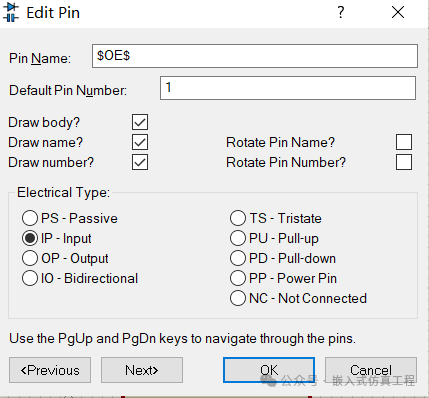Choose TS - Tristate electrical type
The width and height of the screenshot is (429, 398).
pyautogui.click(x=238, y=218)
